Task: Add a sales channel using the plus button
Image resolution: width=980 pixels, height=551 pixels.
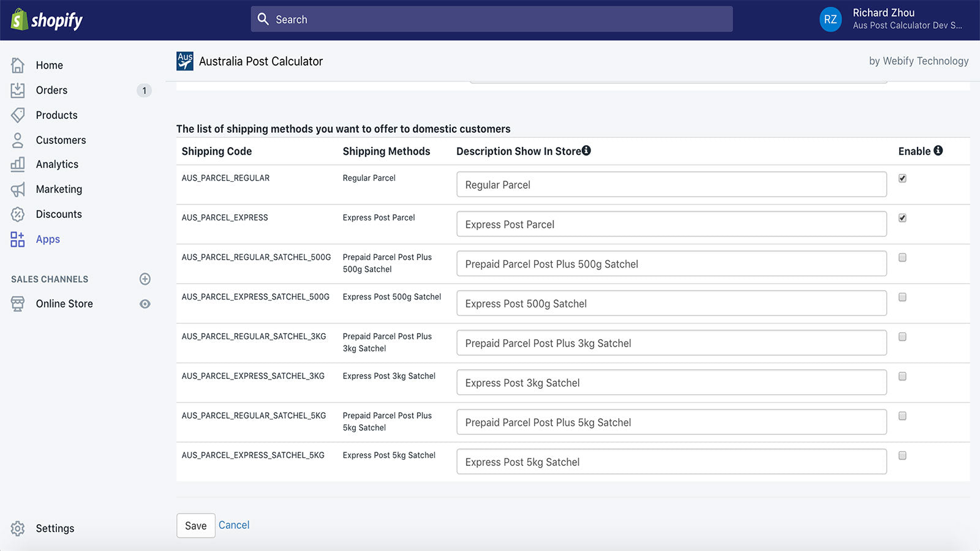Action: click(145, 279)
